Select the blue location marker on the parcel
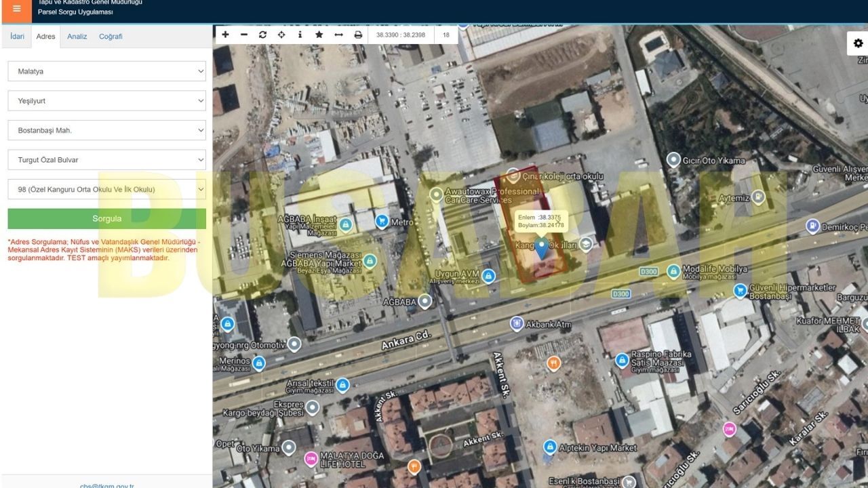 pyautogui.click(x=541, y=248)
